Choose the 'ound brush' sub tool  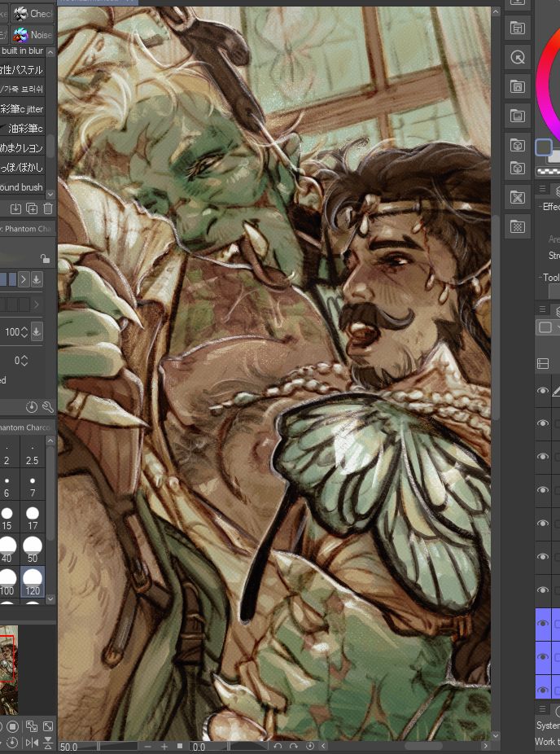click(22, 187)
